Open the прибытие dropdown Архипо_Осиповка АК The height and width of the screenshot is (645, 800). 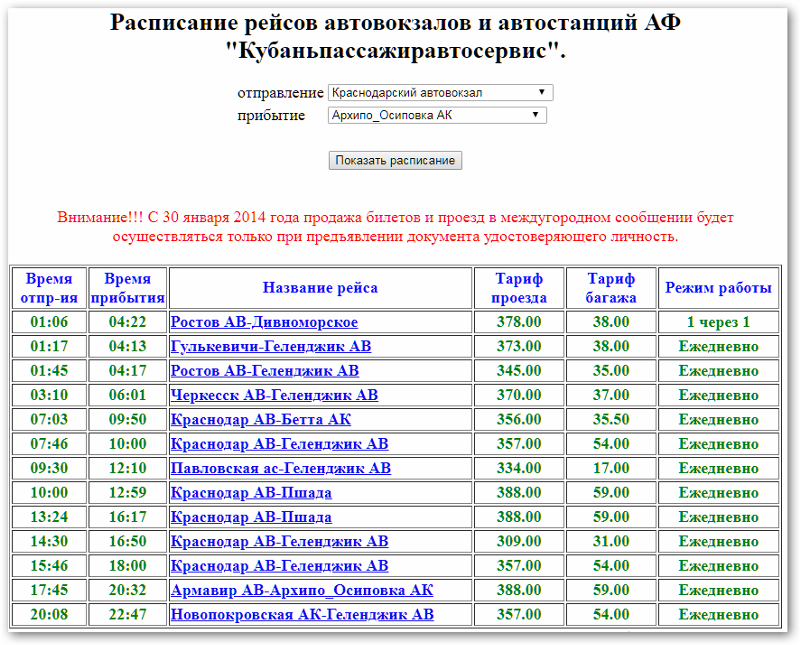[x=437, y=115]
